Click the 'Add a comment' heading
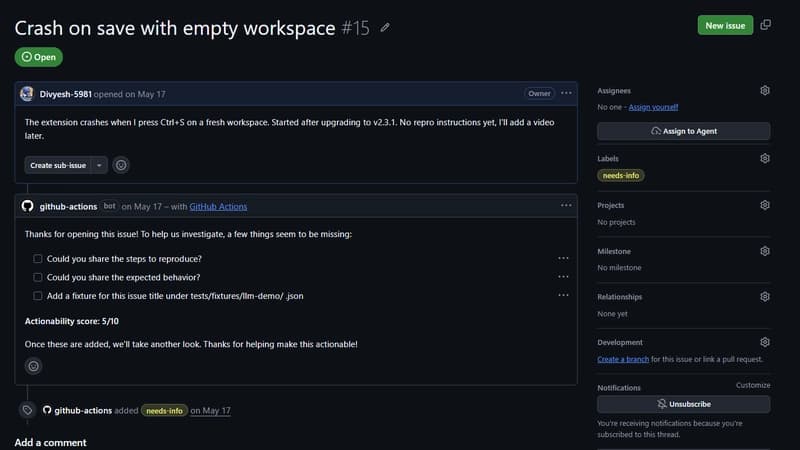Image resolution: width=800 pixels, height=450 pixels. pyautogui.click(x=51, y=442)
